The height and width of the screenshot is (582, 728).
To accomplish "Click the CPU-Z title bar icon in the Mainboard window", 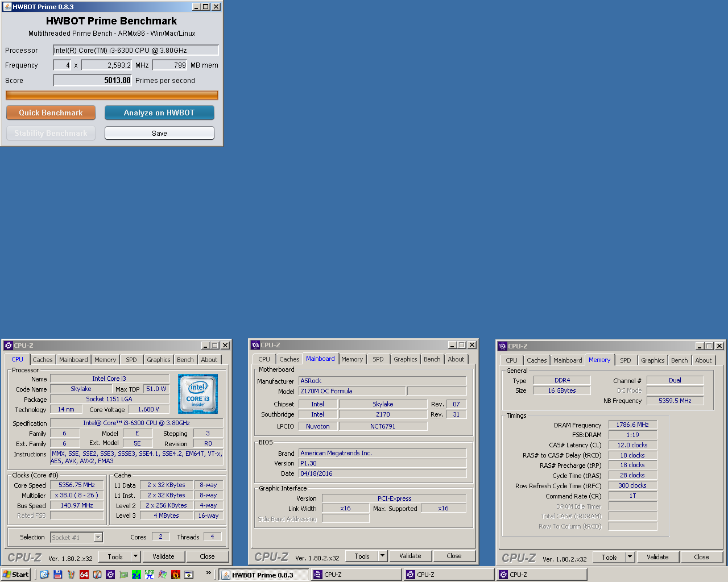I will point(255,345).
